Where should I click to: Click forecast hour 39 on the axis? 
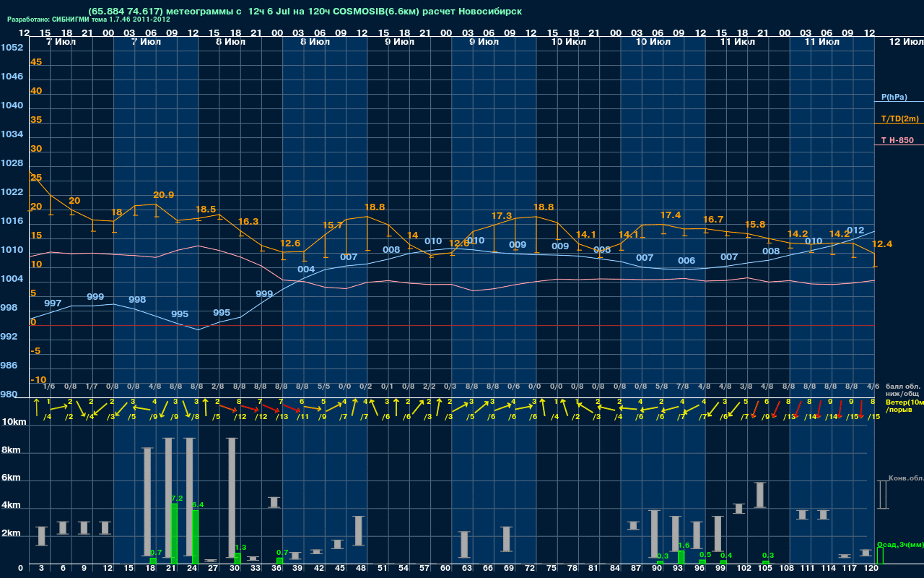(298, 569)
